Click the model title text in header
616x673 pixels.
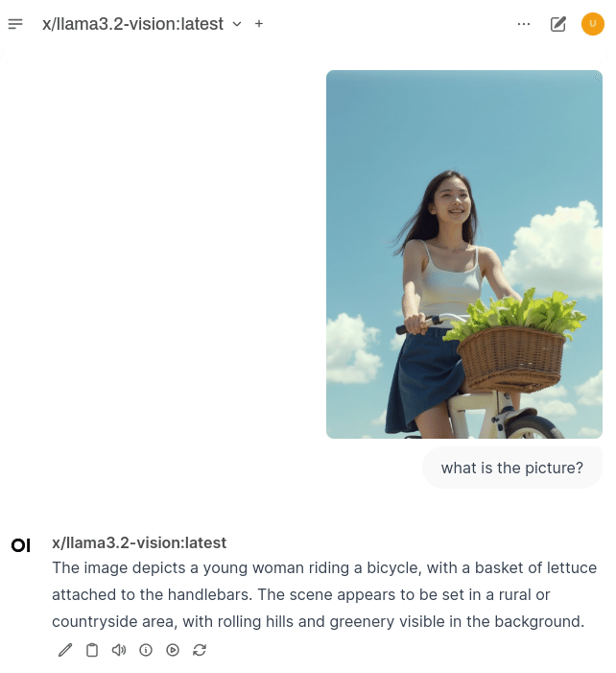[x=132, y=24]
